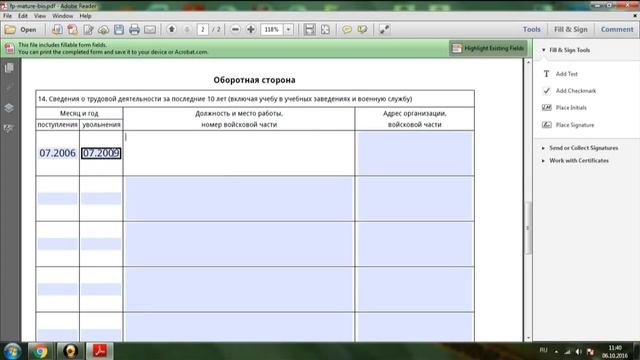Open the Page Thumbnails panel
This screenshot has width=640, height=360.
[x=9, y=68]
